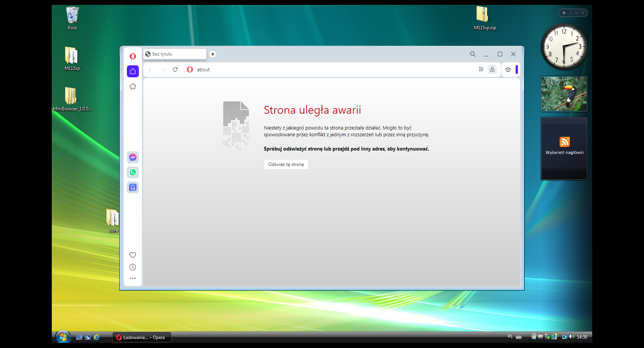Click the toucan slideshow gadget photo
The height and width of the screenshot is (348, 644).
point(564,94)
